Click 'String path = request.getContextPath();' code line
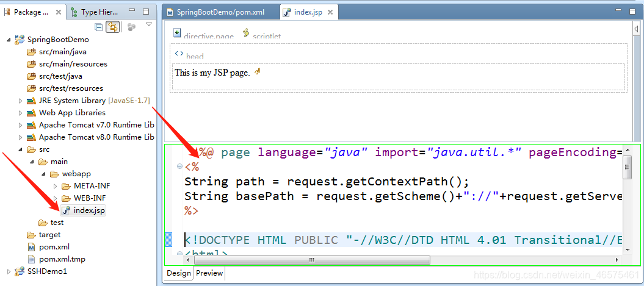Viewport: 644px width, 286px height. pyautogui.click(x=327, y=181)
